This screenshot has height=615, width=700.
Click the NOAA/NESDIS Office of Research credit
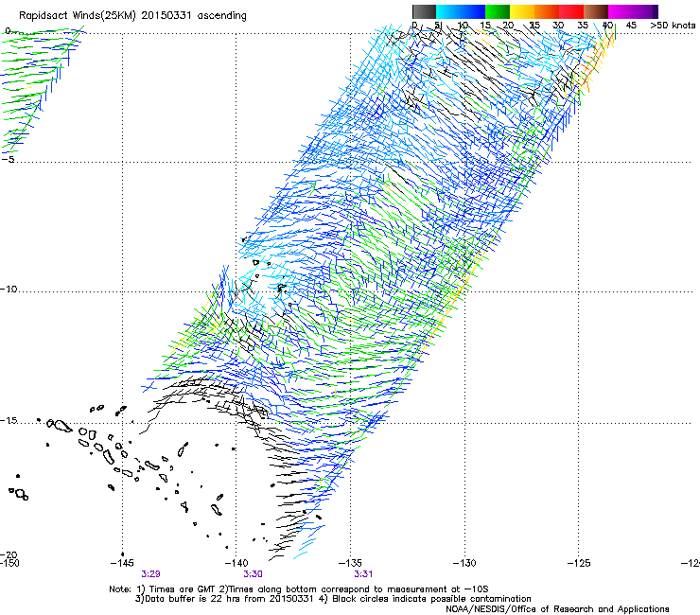click(x=557, y=609)
